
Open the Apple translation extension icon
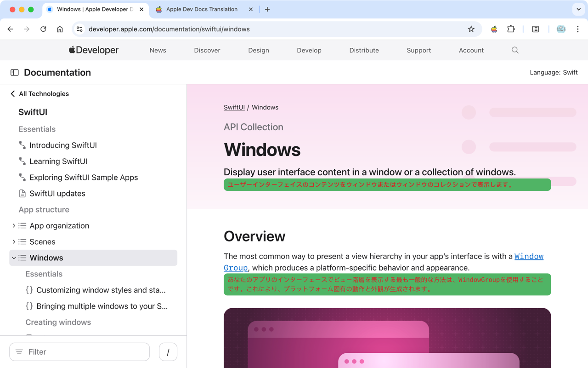494,29
